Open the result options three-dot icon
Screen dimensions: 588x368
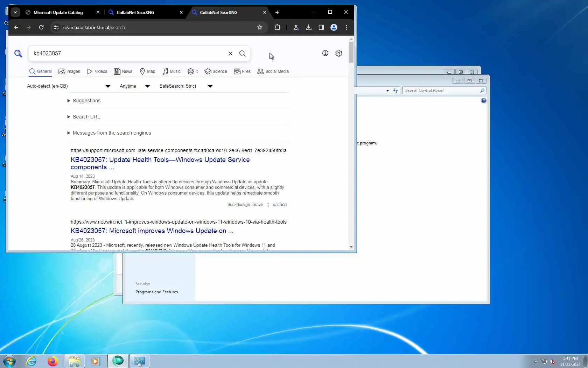coord(268,205)
